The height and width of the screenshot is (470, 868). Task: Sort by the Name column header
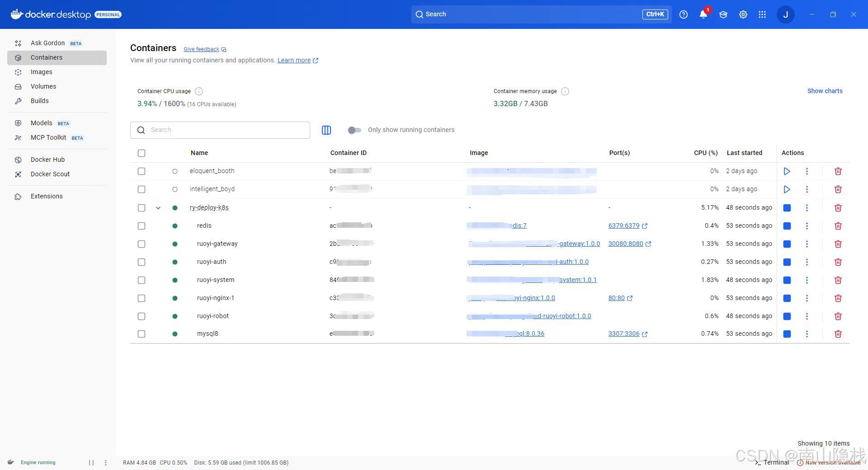tap(199, 153)
